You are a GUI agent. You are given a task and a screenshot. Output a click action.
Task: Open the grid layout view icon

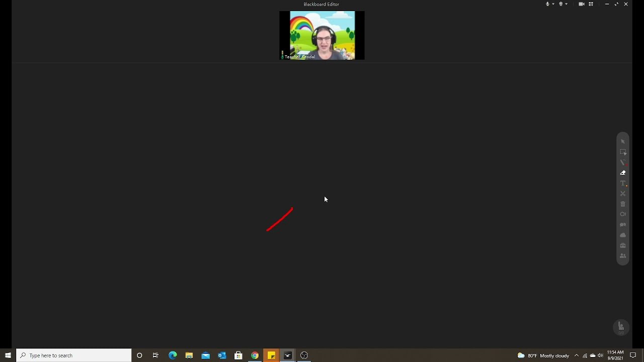point(591,4)
